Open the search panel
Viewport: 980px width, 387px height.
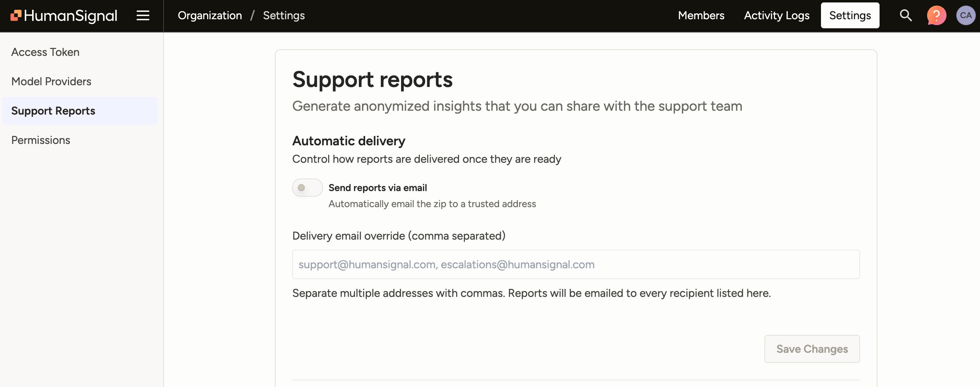coord(906,15)
